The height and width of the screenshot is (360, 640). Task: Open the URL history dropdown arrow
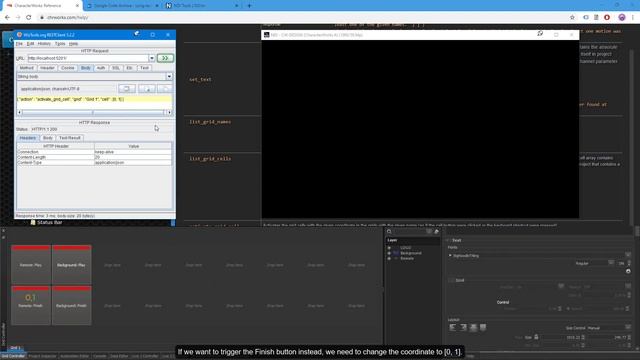point(151,58)
